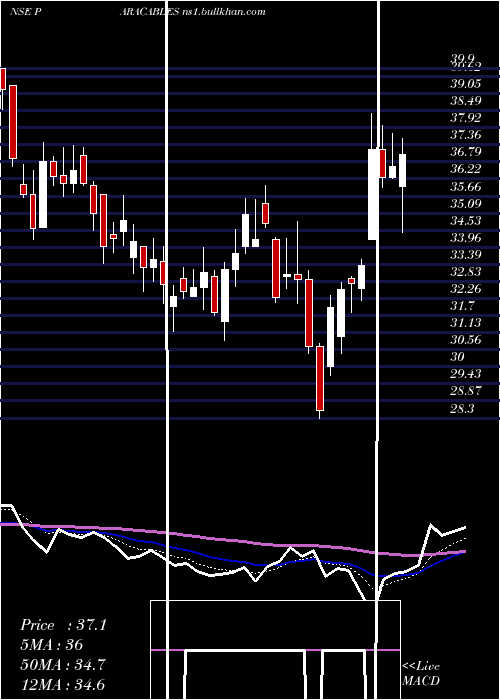Click the tall white breakout candle near 36.79

[373, 194]
